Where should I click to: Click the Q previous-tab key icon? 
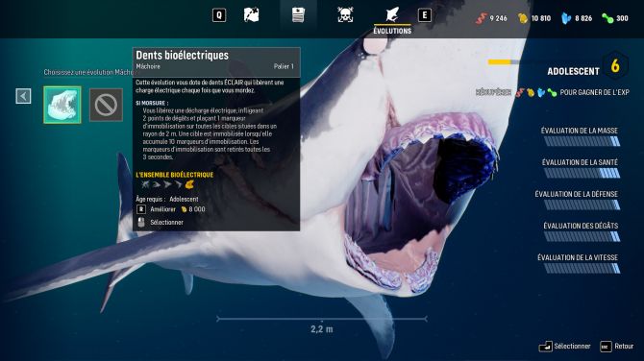[219, 15]
